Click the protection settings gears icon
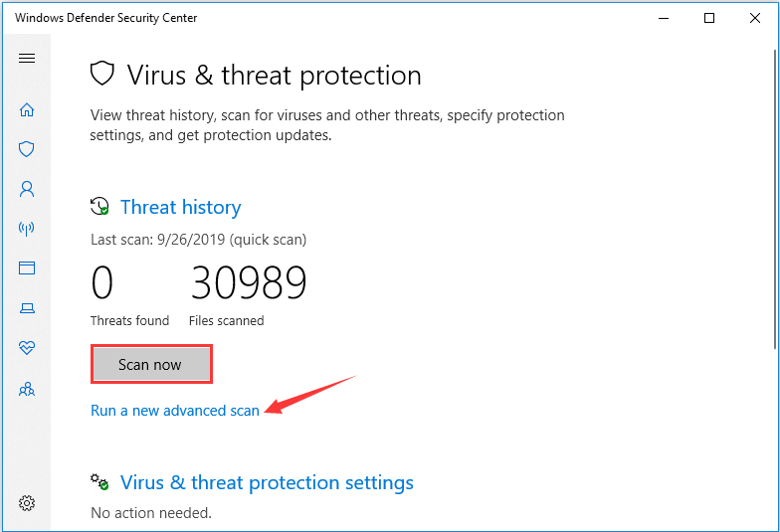Image resolution: width=780 pixels, height=532 pixels. (x=99, y=481)
